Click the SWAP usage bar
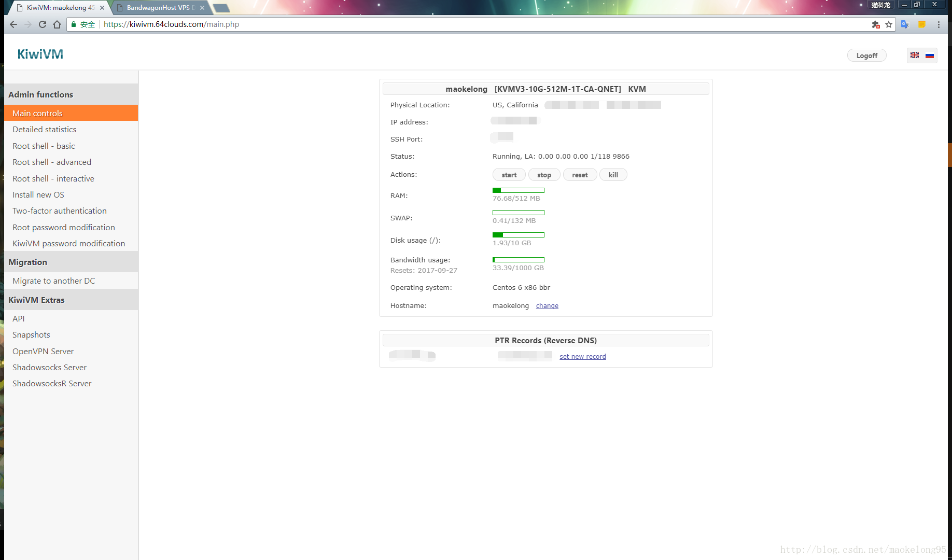 point(519,213)
